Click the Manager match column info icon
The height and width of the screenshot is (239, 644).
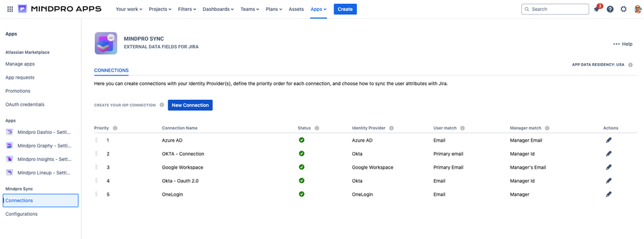pyautogui.click(x=547, y=128)
